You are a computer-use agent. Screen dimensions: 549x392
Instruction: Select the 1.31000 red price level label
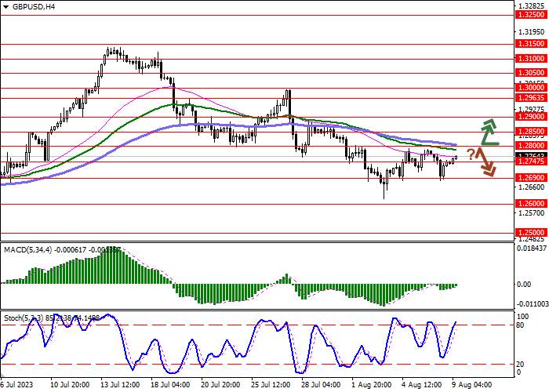[532, 59]
